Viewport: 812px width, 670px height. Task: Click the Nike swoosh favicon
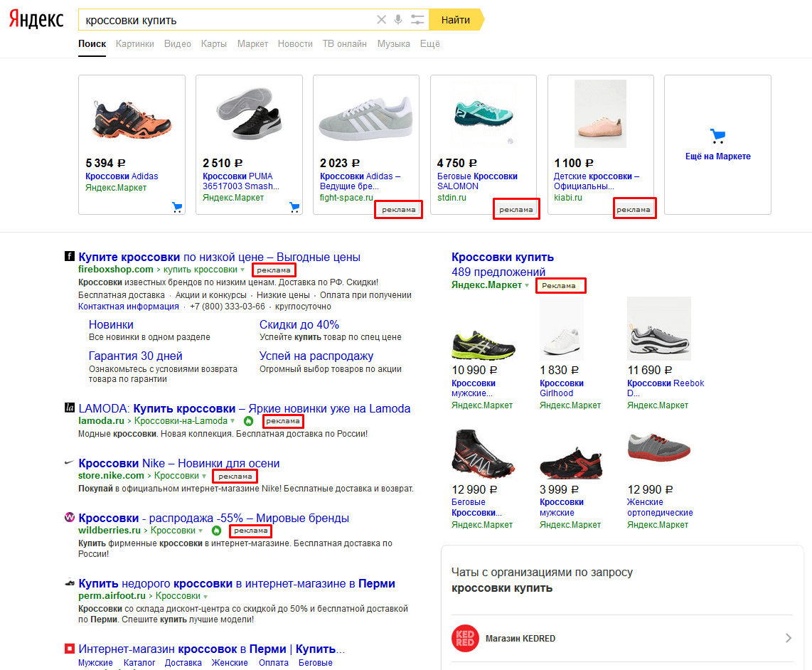70,464
